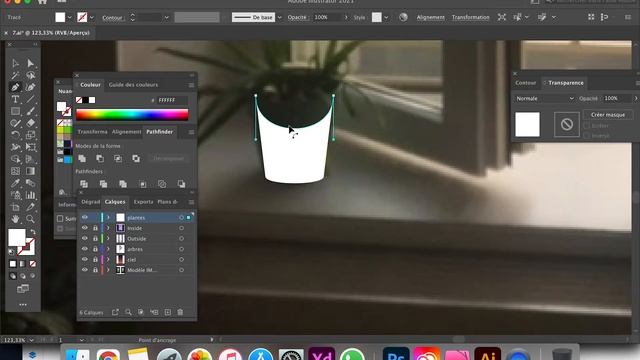Select the Pen tool

15,87
